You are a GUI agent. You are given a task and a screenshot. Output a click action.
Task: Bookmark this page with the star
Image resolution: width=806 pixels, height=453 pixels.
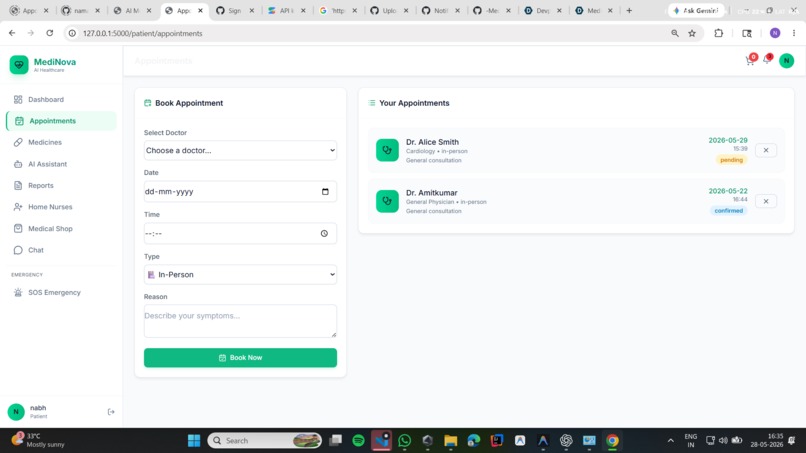click(x=692, y=33)
